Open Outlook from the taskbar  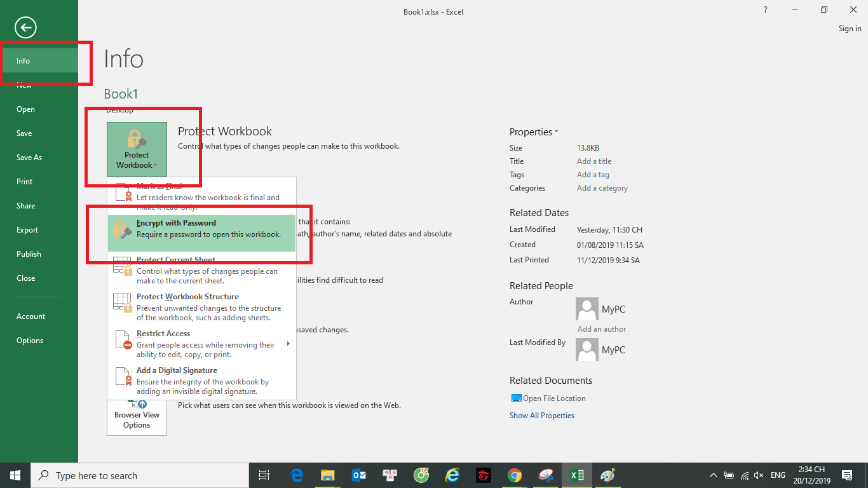(x=359, y=475)
